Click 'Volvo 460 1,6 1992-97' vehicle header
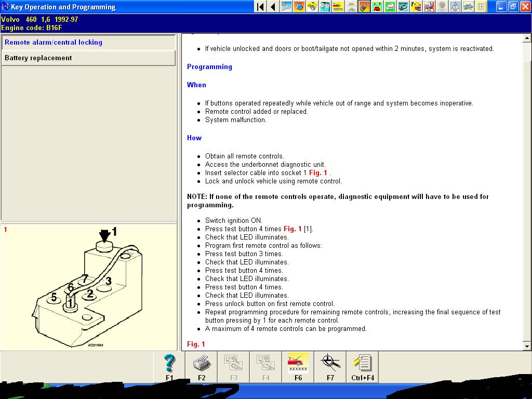The image size is (532, 399). click(x=39, y=19)
